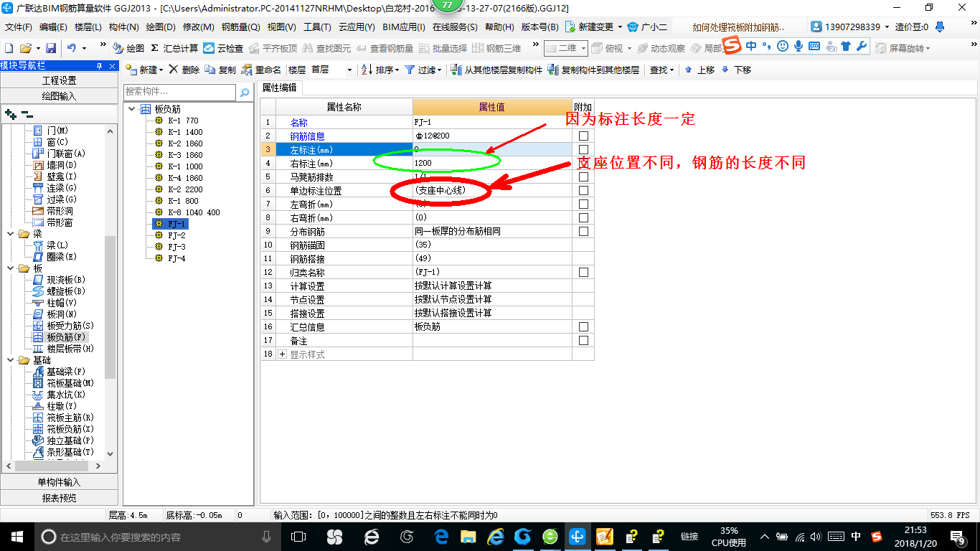
Task: Select 筏板基础(M) raft foundation
Action: point(64,383)
